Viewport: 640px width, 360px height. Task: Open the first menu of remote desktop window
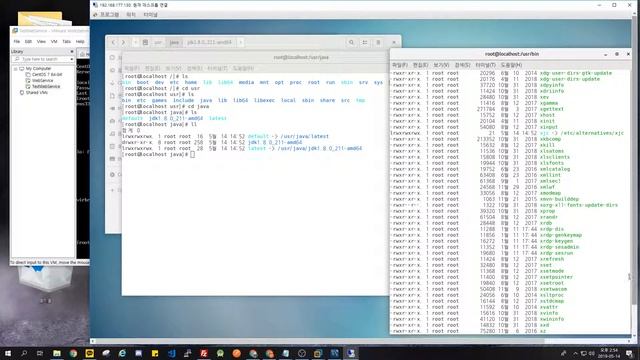[109, 15]
